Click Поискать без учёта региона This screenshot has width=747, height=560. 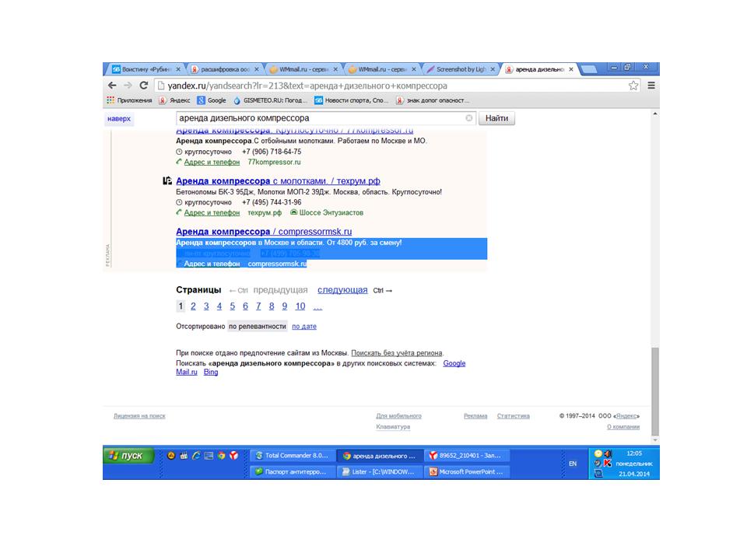pyautogui.click(x=396, y=353)
